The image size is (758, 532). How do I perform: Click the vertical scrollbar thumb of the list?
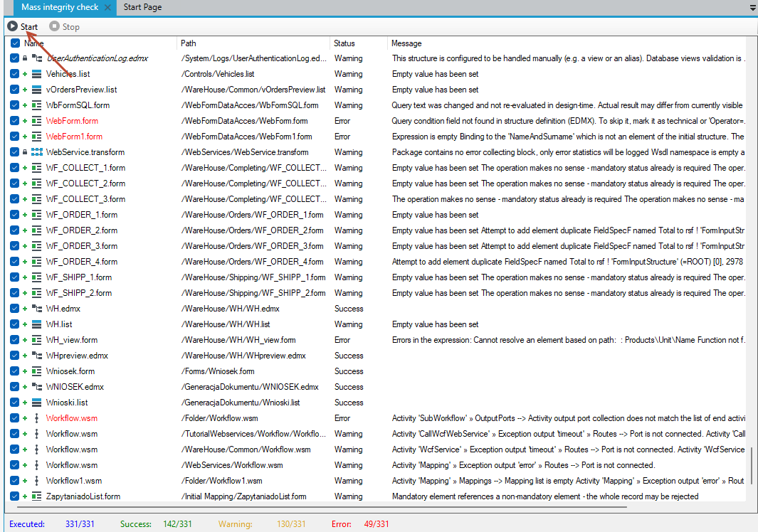click(751, 465)
